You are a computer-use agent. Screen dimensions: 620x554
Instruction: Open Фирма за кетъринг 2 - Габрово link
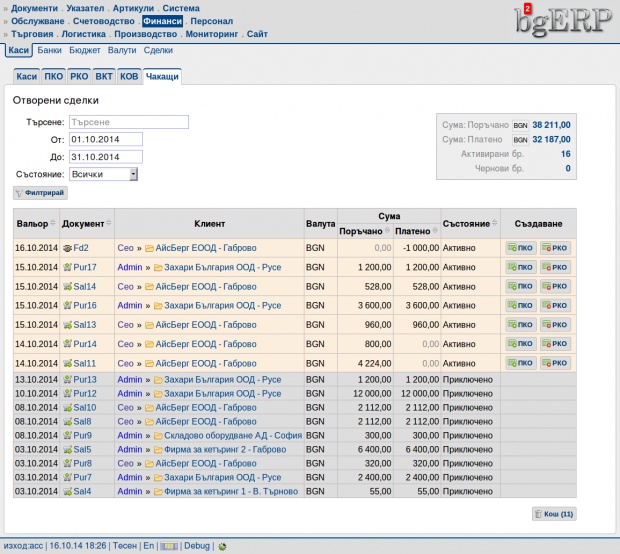coord(225,450)
